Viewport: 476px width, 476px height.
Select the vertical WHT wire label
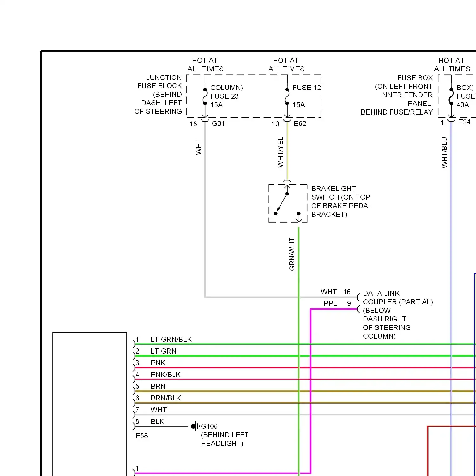(x=198, y=147)
